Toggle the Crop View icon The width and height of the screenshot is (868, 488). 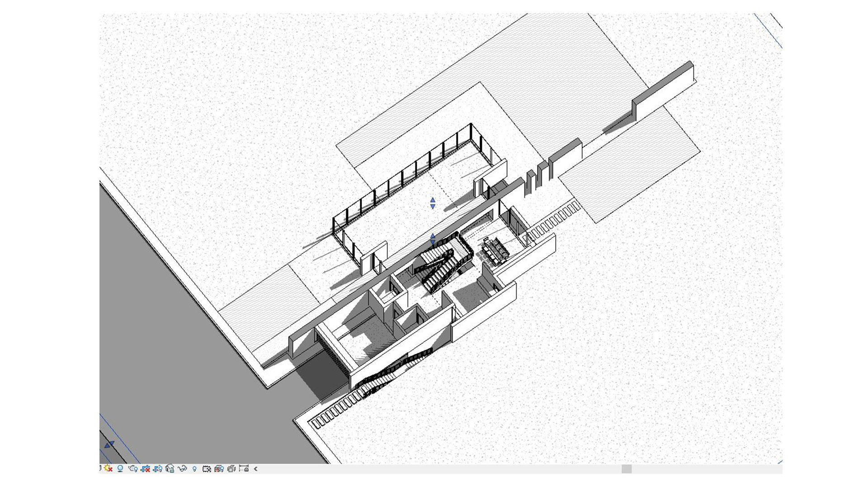145,469
